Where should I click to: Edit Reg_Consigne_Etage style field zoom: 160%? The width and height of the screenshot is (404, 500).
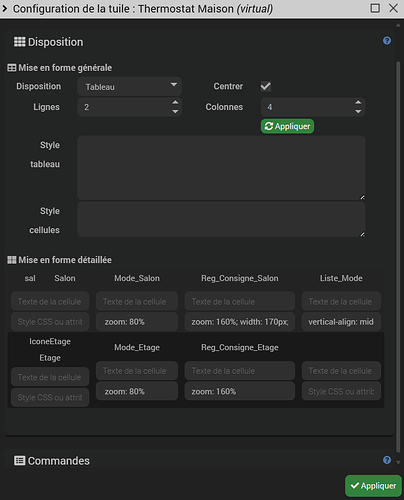pos(240,391)
